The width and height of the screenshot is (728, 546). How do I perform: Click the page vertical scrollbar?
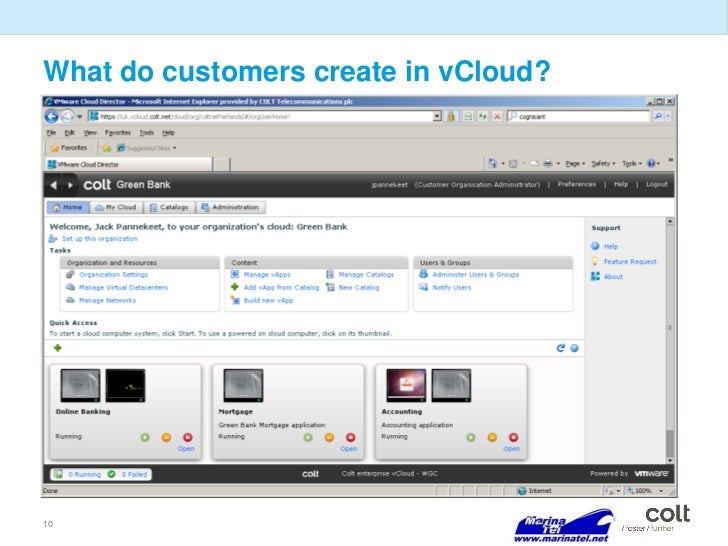click(670, 340)
